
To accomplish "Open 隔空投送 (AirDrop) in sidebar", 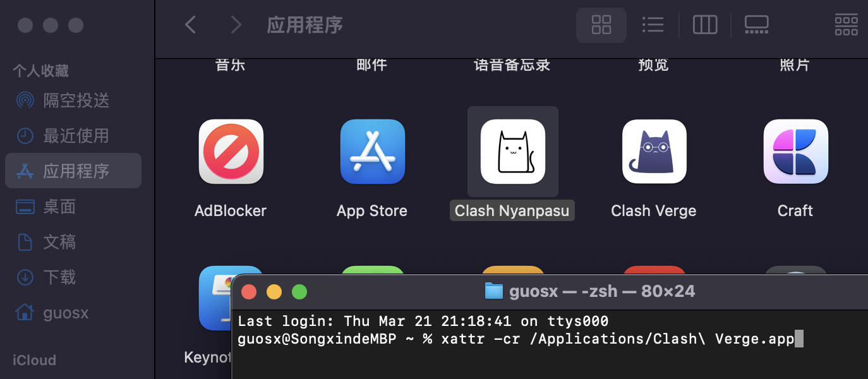I will (76, 100).
